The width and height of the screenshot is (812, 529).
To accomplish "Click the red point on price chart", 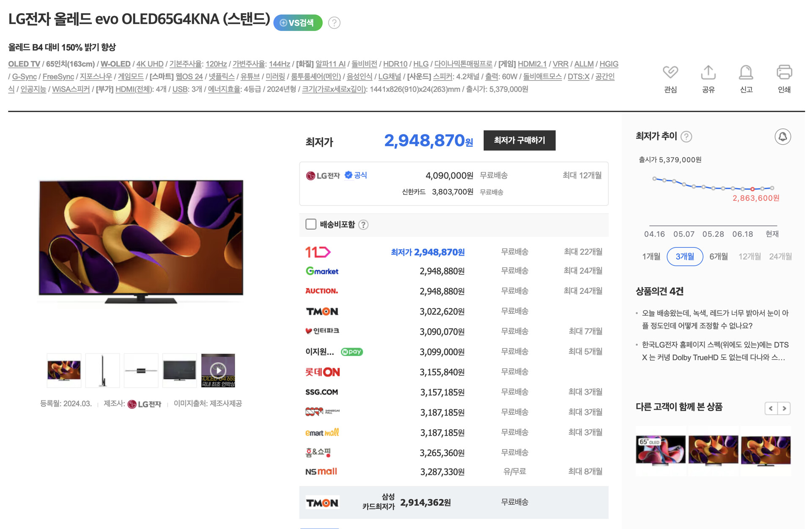I will coord(752,189).
